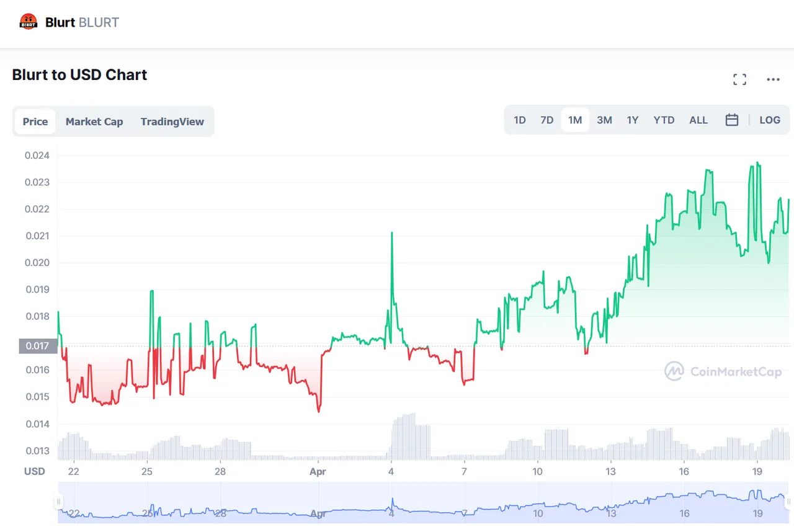The width and height of the screenshot is (794, 532).
Task: Switch to the Market Cap tab
Action: (x=94, y=122)
